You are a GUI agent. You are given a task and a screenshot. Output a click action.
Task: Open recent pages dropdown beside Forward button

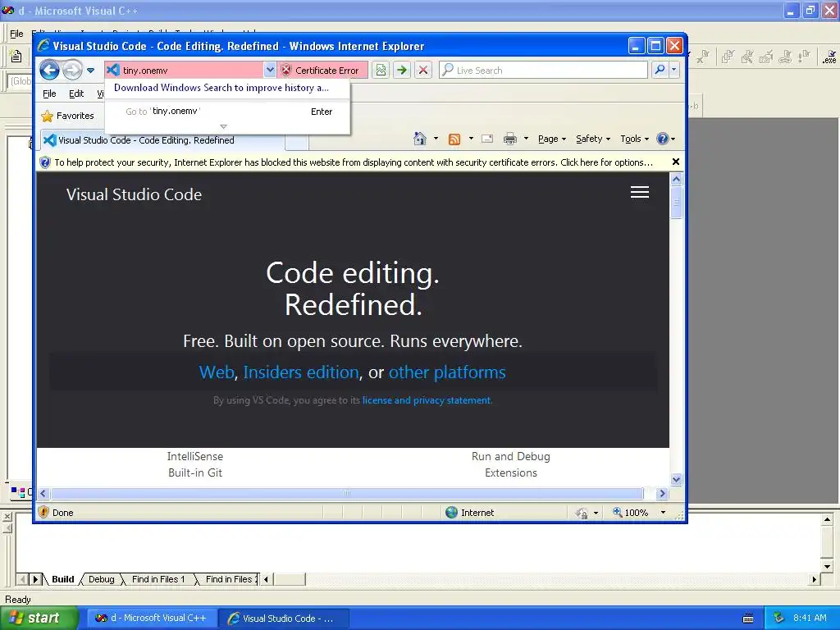pyautogui.click(x=90, y=71)
